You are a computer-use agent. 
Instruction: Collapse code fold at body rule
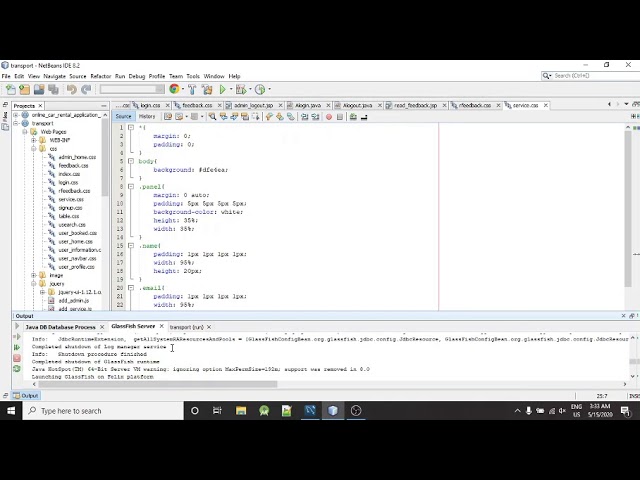131,161
